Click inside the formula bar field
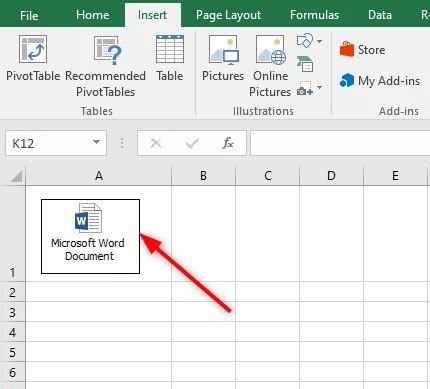 pyautogui.click(x=340, y=143)
